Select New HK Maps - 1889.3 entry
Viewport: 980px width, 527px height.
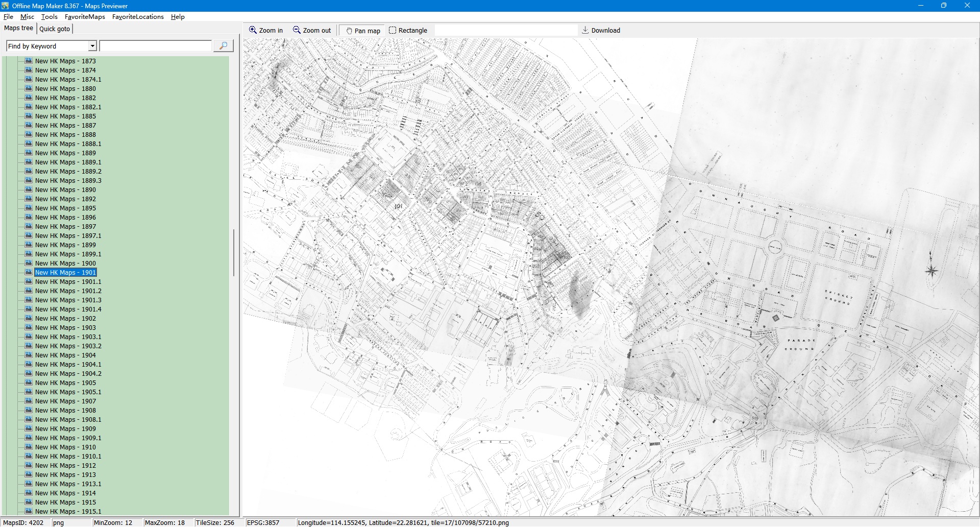click(x=68, y=181)
